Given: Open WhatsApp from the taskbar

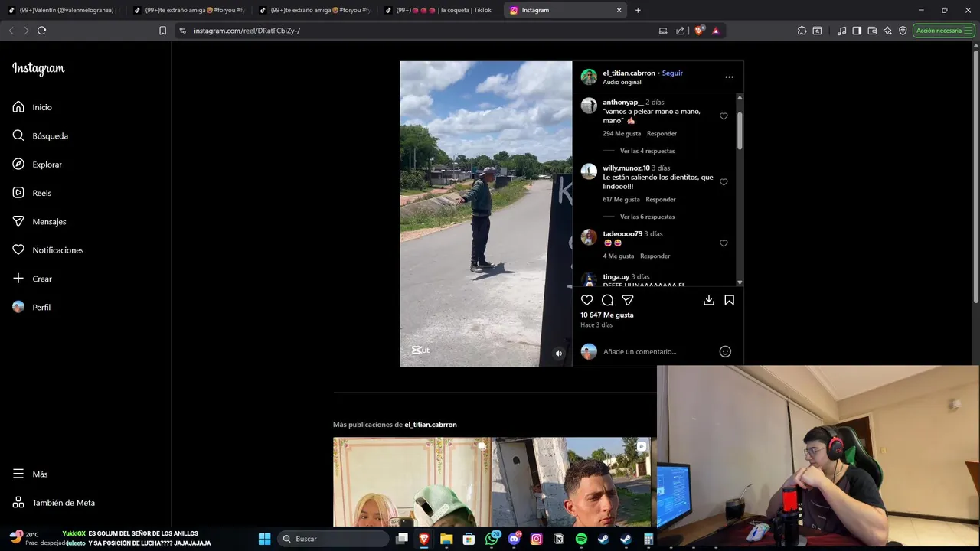Looking at the screenshot, I should (x=492, y=539).
